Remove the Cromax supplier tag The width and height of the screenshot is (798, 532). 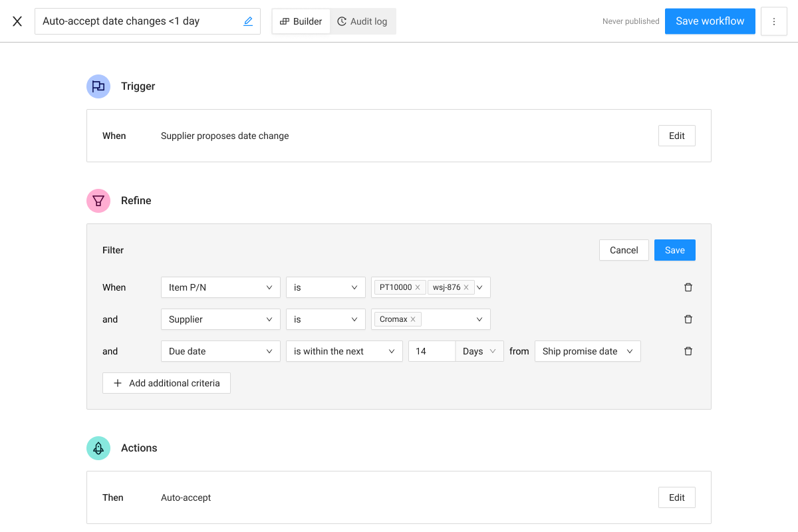pyautogui.click(x=413, y=319)
